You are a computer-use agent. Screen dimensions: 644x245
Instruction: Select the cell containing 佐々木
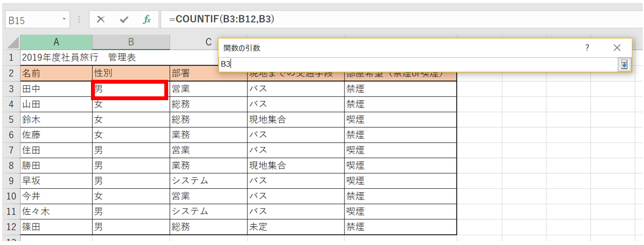56,211
